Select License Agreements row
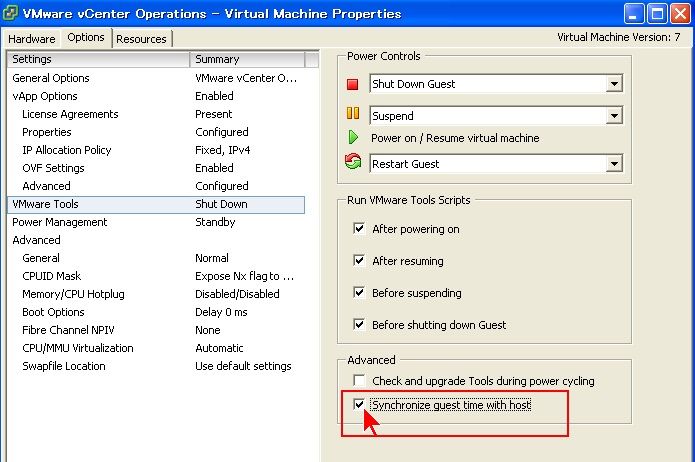695x462 pixels. point(156,114)
